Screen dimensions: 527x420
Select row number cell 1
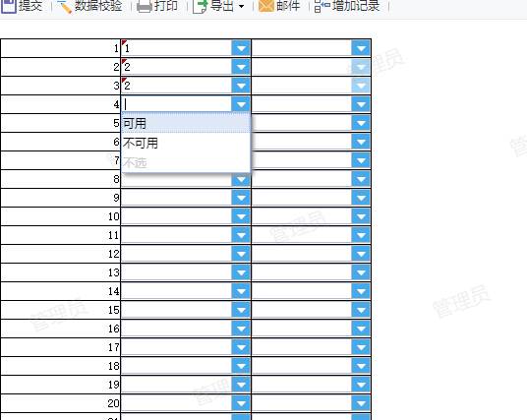(61, 48)
